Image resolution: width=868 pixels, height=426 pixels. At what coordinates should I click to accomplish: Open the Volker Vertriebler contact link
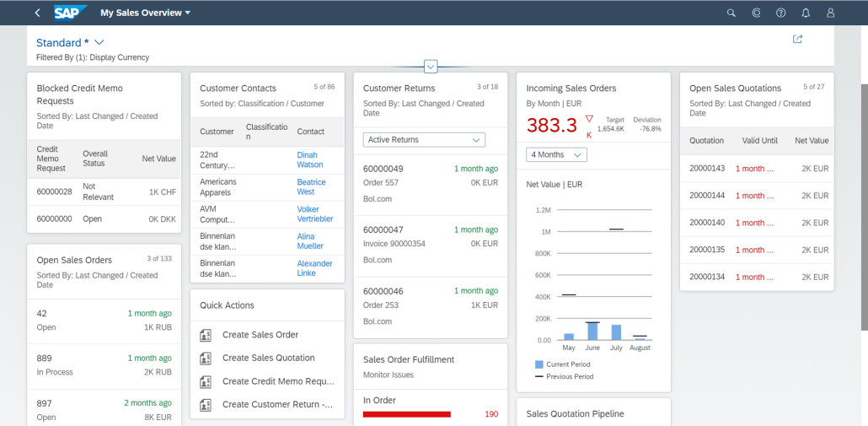pyautogui.click(x=315, y=213)
